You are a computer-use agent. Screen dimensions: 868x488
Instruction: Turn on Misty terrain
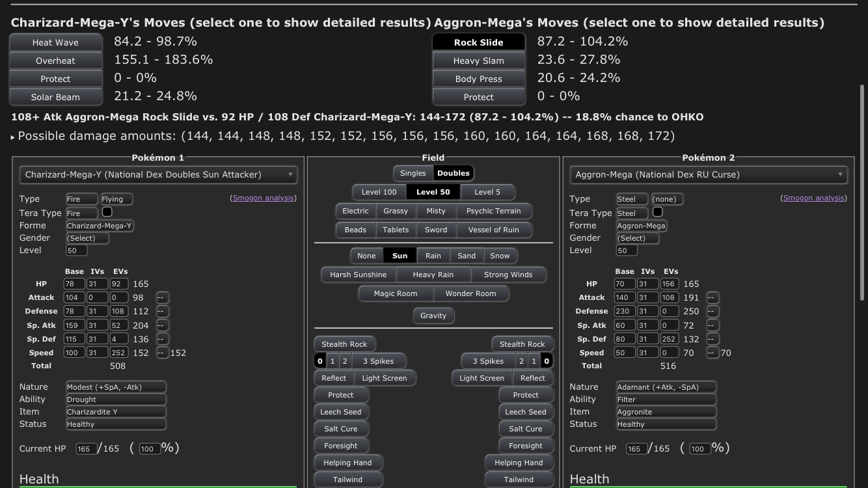coord(436,211)
